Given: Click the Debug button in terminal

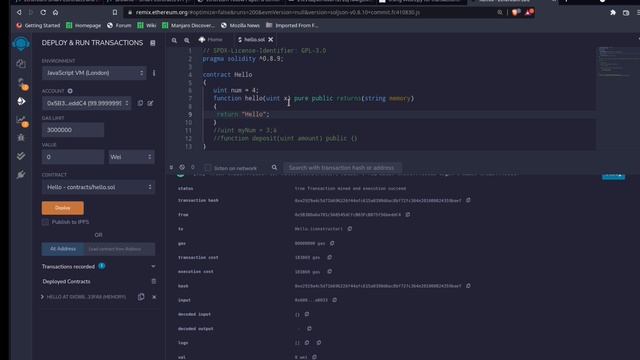Looking at the screenshot, I should click(613, 176).
